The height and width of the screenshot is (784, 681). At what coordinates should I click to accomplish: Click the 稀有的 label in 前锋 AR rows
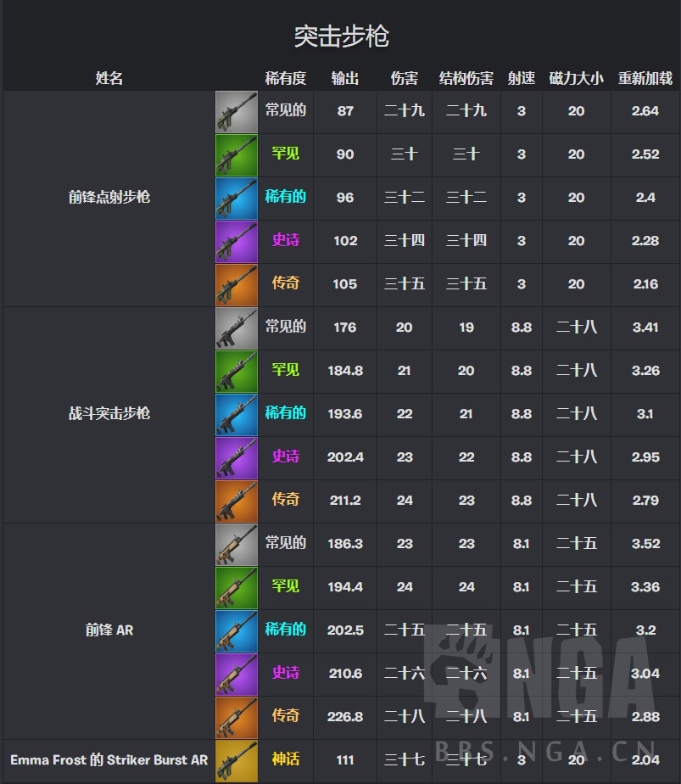pyautogui.click(x=285, y=629)
